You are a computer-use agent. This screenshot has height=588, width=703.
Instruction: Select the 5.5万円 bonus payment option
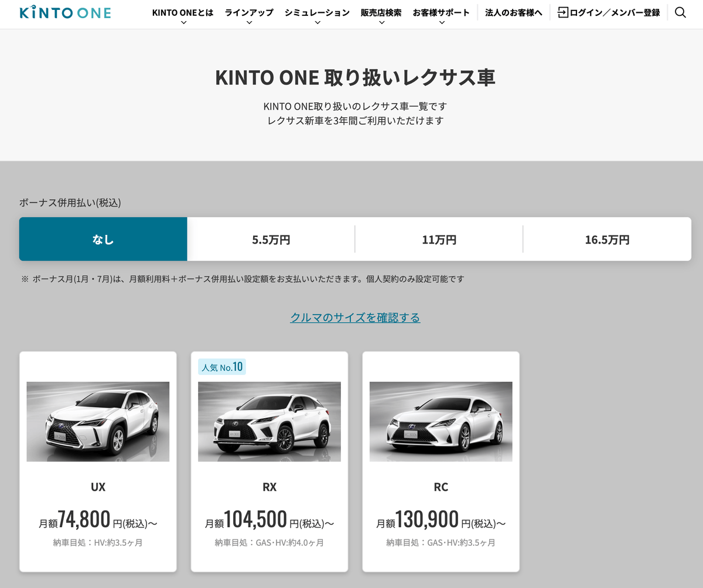coord(271,239)
